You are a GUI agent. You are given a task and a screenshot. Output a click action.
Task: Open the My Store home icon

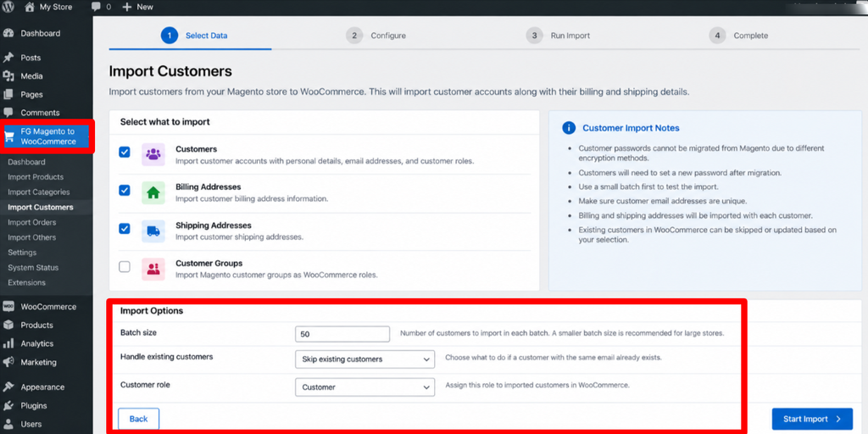[x=30, y=7]
